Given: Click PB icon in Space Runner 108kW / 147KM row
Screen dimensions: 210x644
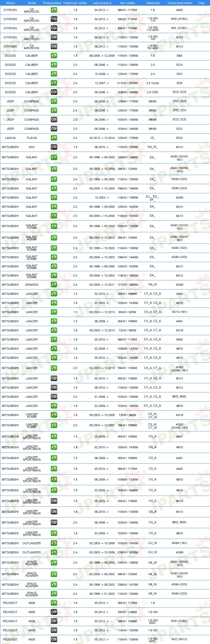Looking at the screenshot, I should click(54, 585).
